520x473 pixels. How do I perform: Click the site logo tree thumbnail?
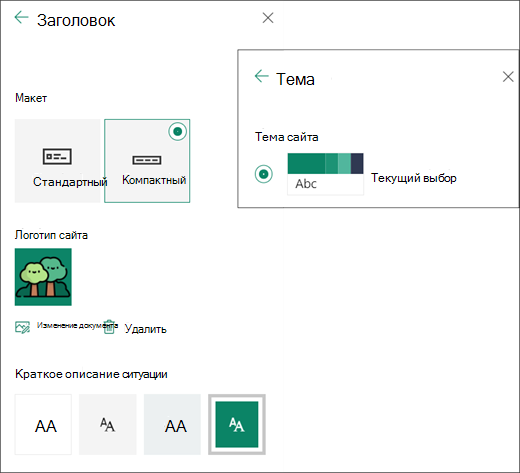pos(43,277)
